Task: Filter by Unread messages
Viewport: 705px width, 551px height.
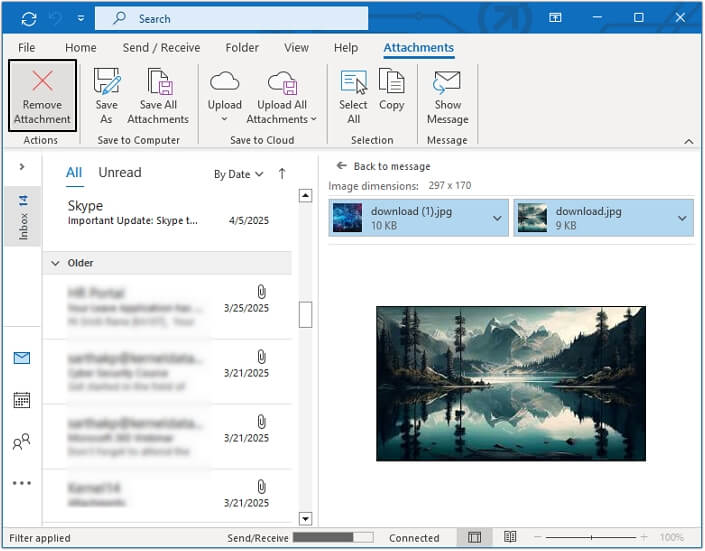Action: [x=120, y=173]
